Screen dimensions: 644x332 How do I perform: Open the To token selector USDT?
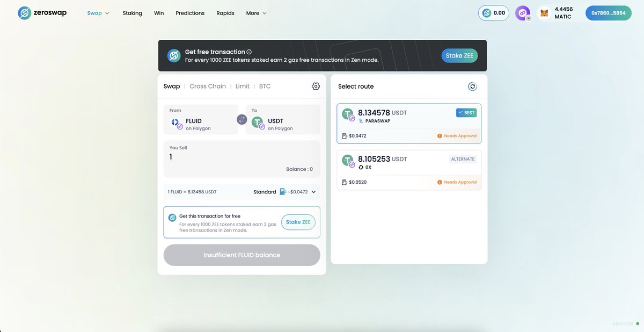tap(283, 119)
